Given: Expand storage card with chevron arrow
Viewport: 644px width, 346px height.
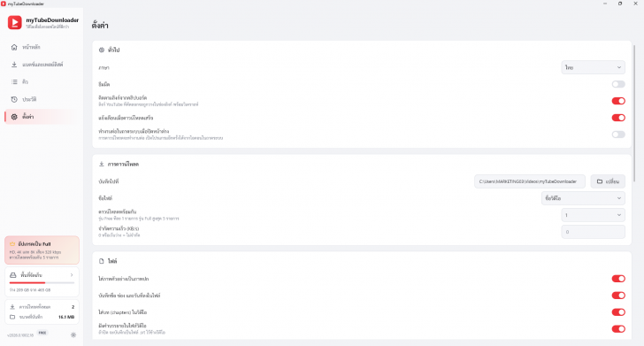Looking at the screenshot, I should coord(72,275).
